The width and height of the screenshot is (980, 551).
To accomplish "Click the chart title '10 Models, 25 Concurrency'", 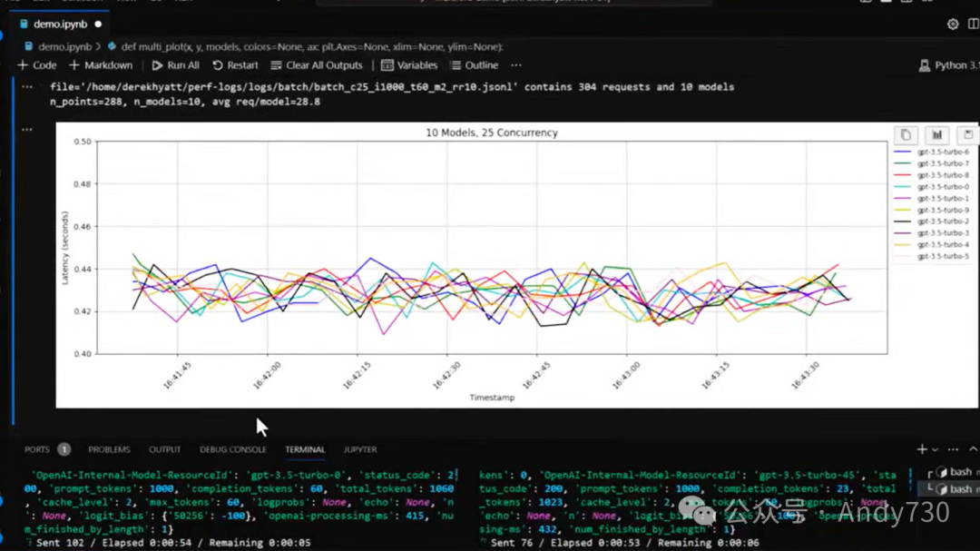I will [492, 133].
